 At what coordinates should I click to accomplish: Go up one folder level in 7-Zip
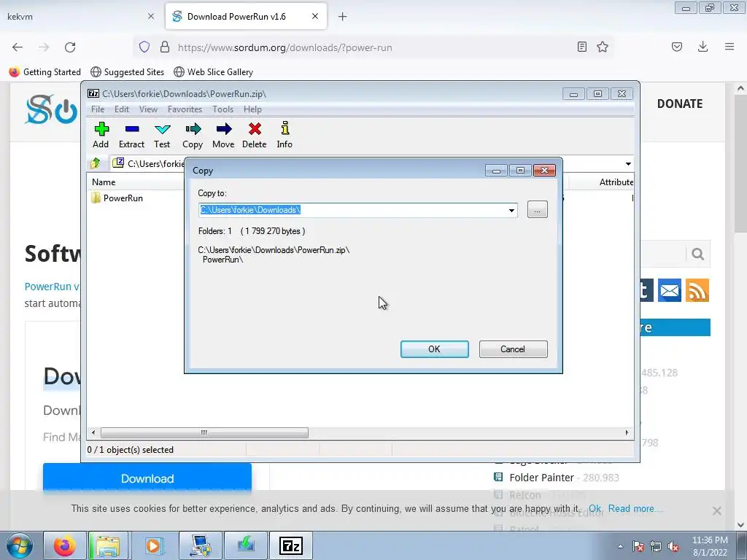pyautogui.click(x=96, y=163)
